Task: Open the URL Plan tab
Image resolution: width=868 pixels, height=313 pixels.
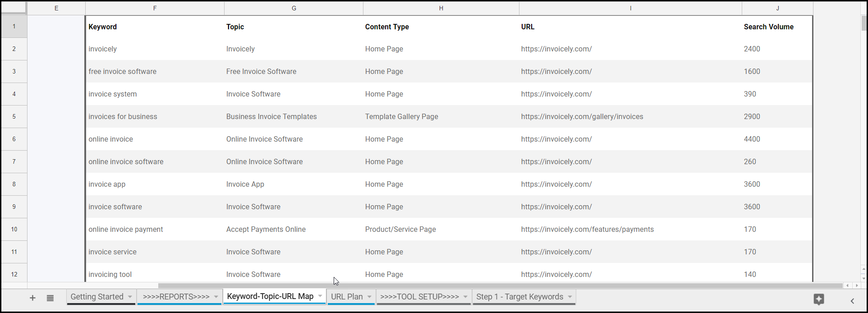Action: (347, 297)
